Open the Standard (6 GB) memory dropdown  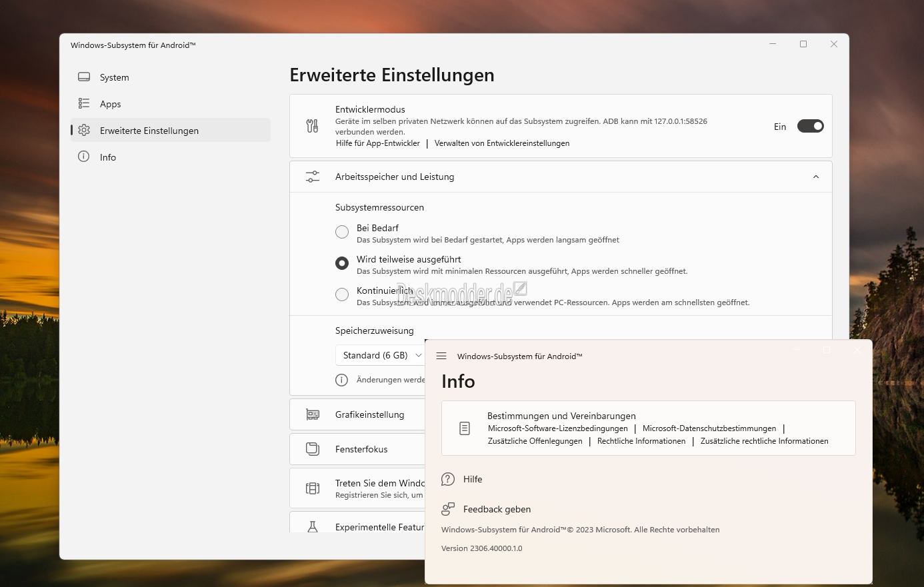(380, 355)
